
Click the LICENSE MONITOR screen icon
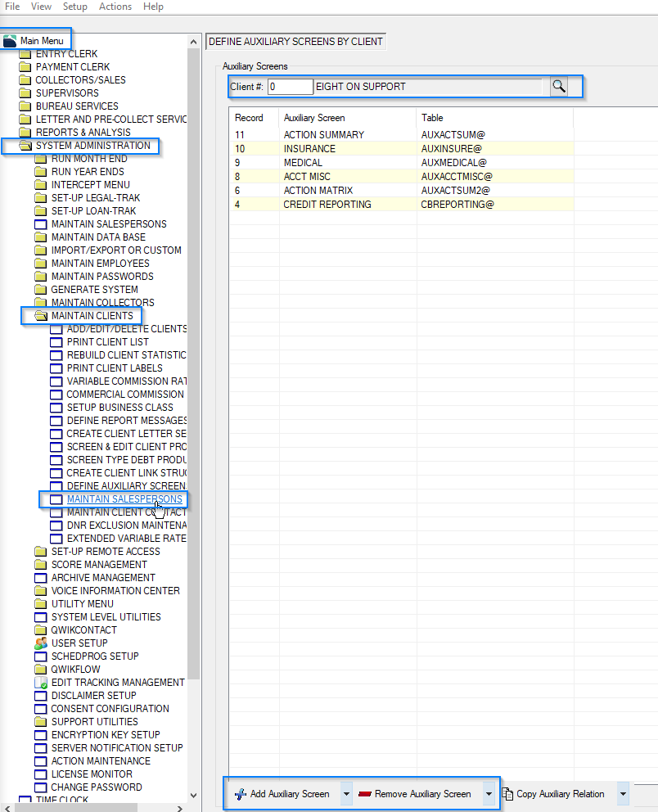tap(40, 774)
